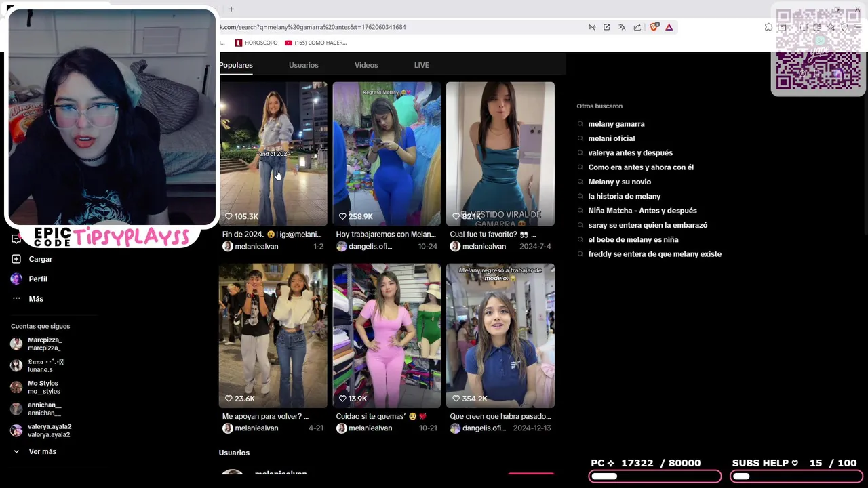Click open-in-app icon in address bar
Viewport: 868px width, 488px height.
(606, 27)
